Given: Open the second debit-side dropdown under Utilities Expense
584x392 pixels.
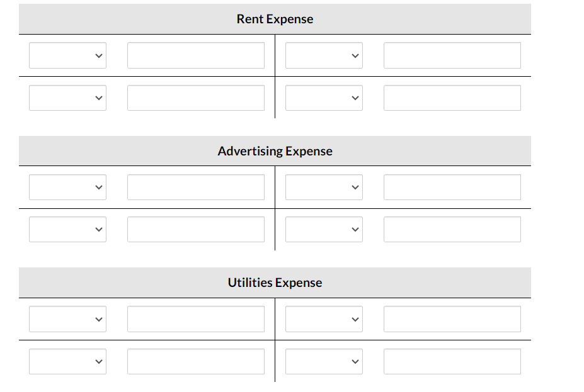Looking at the screenshot, I should click(x=67, y=361).
